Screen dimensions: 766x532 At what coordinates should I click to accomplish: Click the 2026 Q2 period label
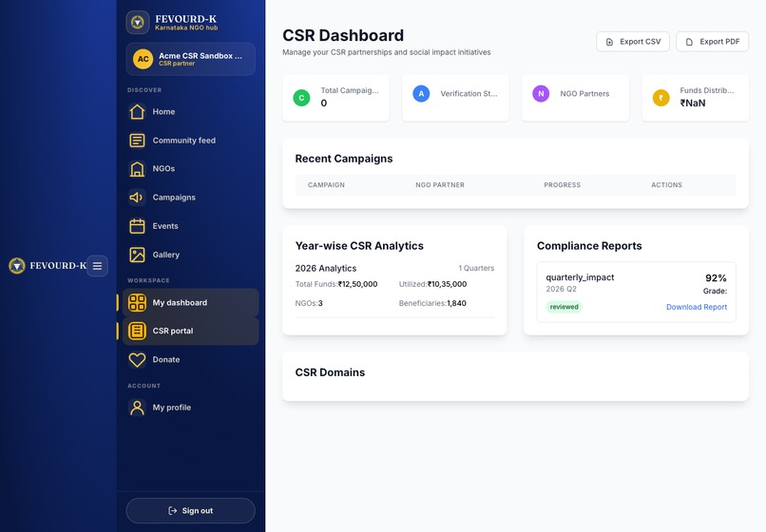562,289
